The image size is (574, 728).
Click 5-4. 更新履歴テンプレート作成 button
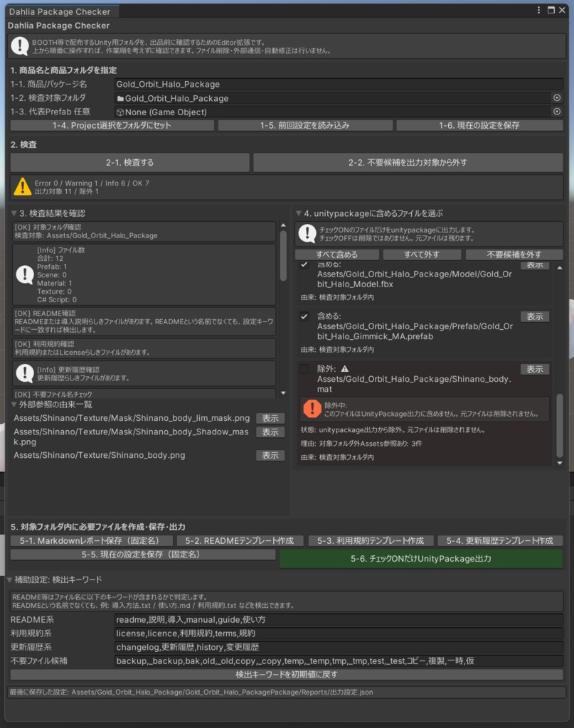tap(500, 541)
